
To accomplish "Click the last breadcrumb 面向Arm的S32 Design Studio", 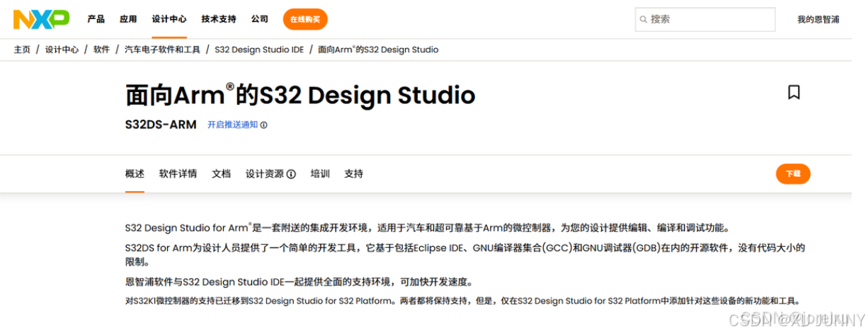I will [x=378, y=50].
